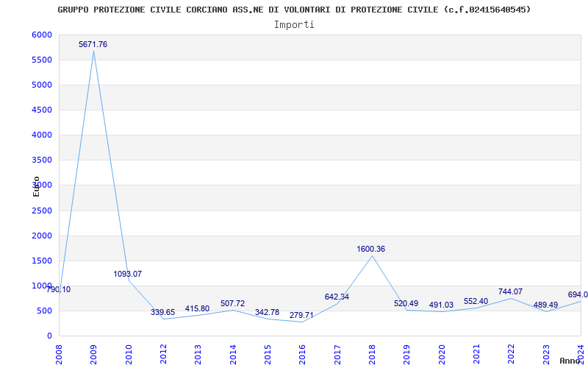Select the Importi subtitle text
Image resolution: width=588 pixels, height=368 pixels.
[x=294, y=25]
